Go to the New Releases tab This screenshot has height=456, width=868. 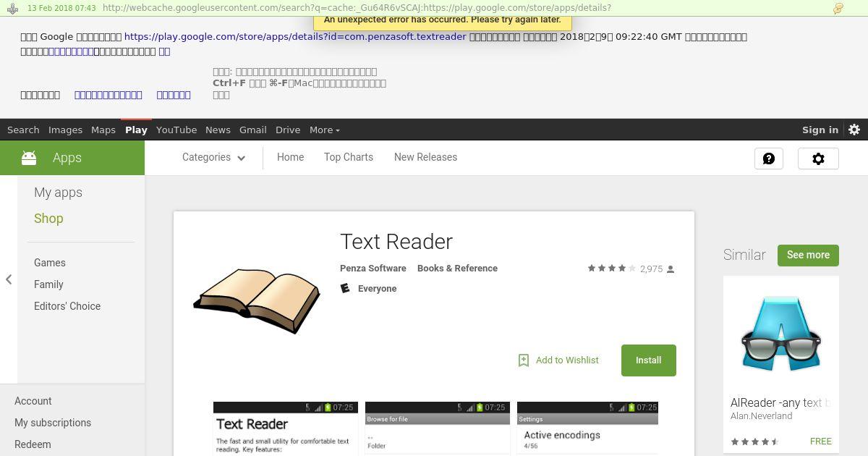pyautogui.click(x=425, y=157)
